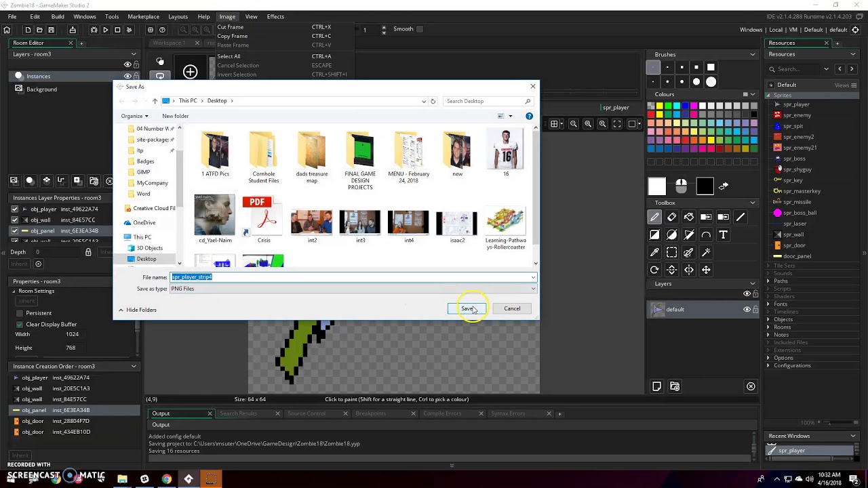The width and height of the screenshot is (868, 488).
Task: Select the Magic wand tool
Action: [x=706, y=252]
